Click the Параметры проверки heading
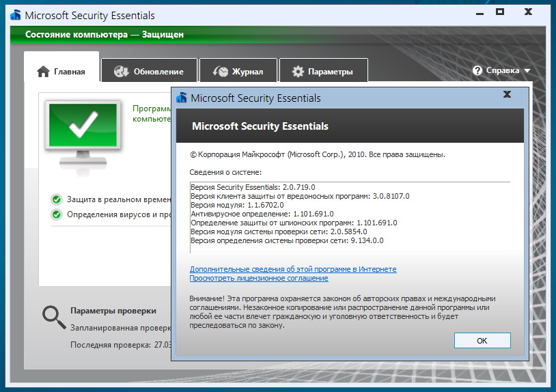Image resolution: width=556 pixels, height=392 pixels. coord(113,311)
